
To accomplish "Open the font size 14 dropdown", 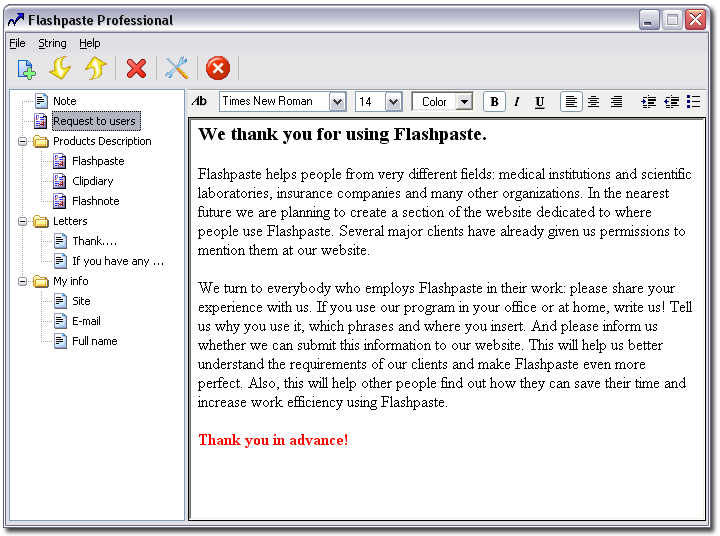I will click(x=394, y=102).
